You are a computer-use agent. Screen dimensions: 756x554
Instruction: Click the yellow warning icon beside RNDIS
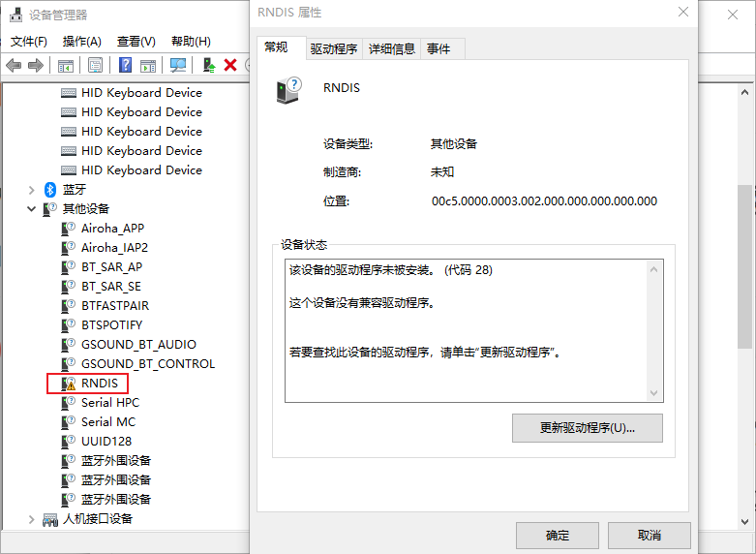(71, 385)
